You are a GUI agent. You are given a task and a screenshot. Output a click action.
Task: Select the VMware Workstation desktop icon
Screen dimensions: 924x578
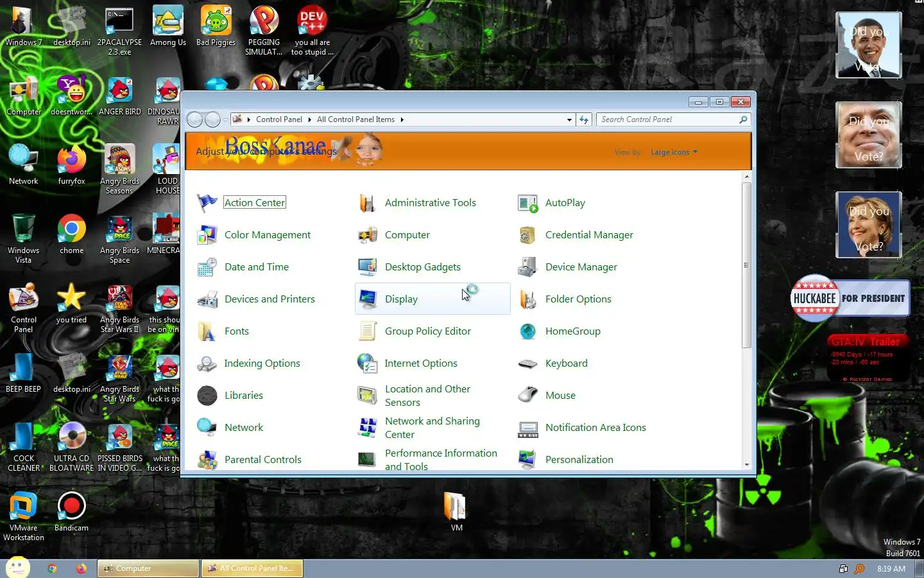(24, 516)
